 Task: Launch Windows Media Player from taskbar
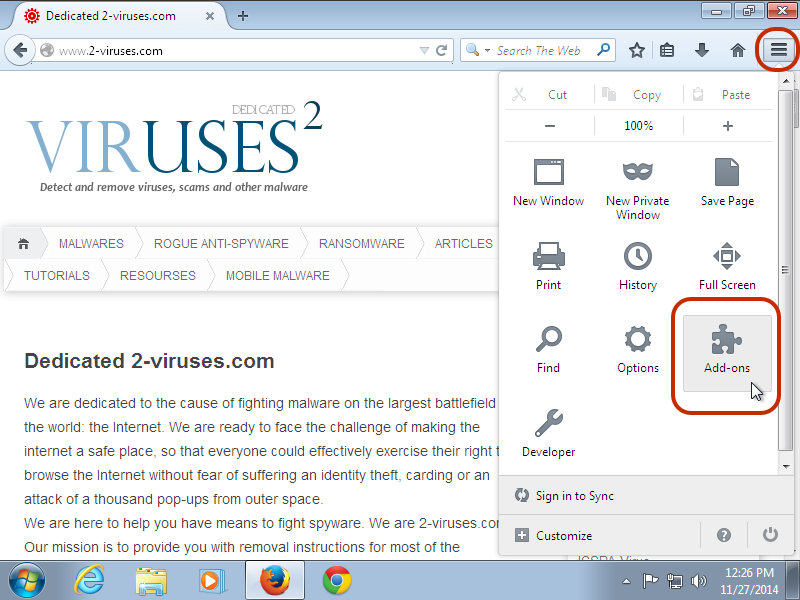211,581
